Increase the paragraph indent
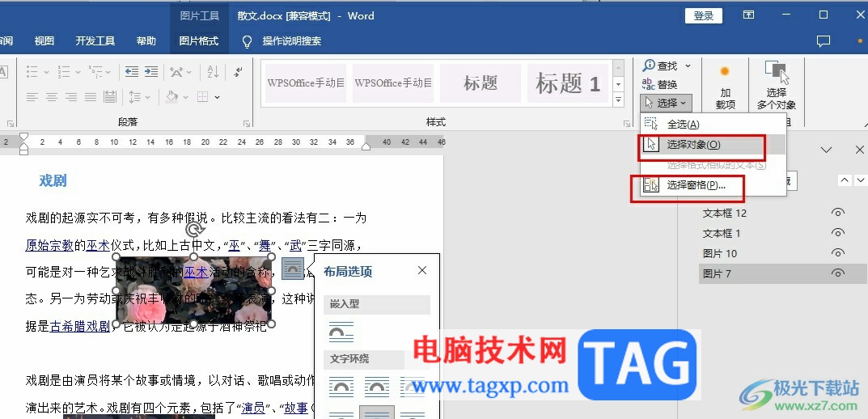The width and height of the screenshot is (868, 419). (x=151, y=71)
